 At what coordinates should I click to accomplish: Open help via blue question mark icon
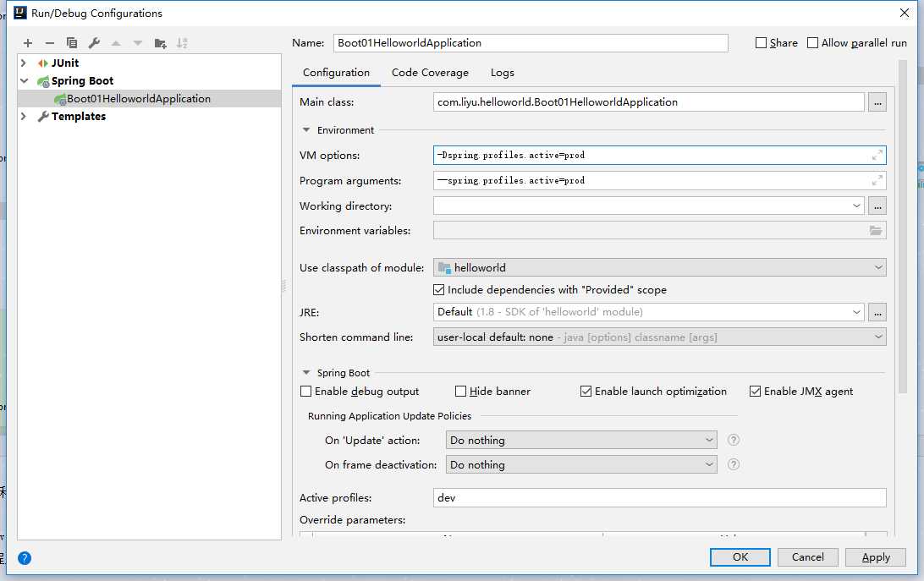(25, 558)
